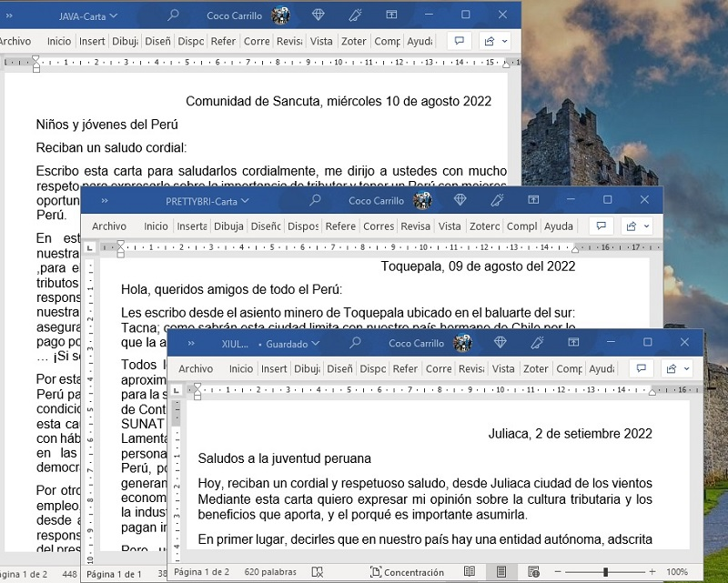Click the 100% zoom level button
Screen dimensions: 728x583
(x=676, y=572)
